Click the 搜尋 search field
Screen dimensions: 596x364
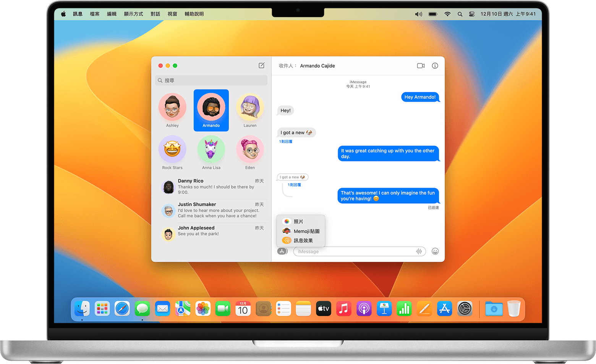(211, 81)
